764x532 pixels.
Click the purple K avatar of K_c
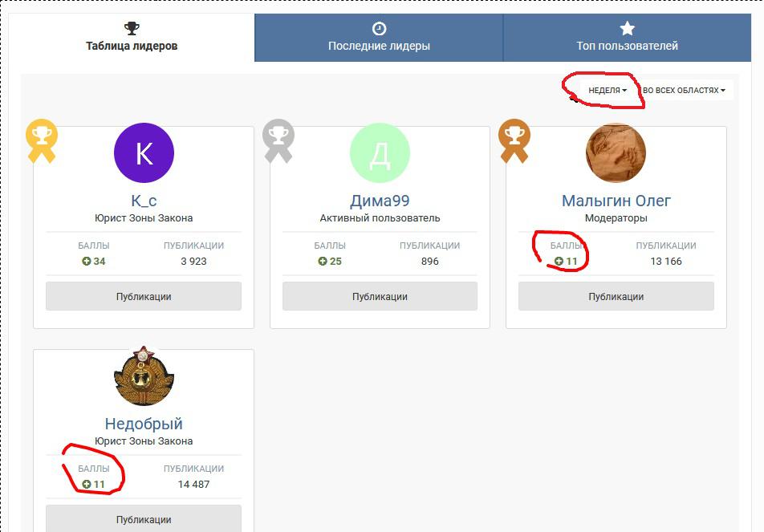(x=144, y=153)
